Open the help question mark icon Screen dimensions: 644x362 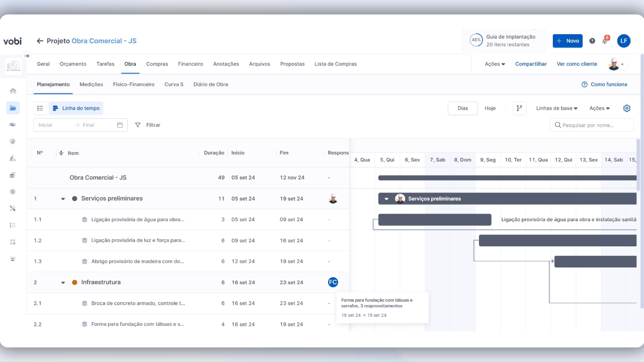point(592,41)
